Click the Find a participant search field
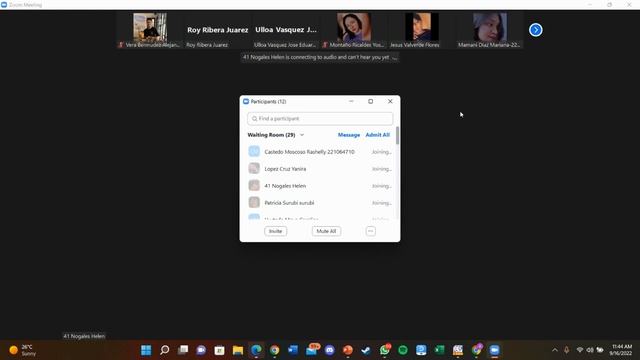The width and height of the screenshot is (640, 360). pyautogui.click(x=320, y=118)
